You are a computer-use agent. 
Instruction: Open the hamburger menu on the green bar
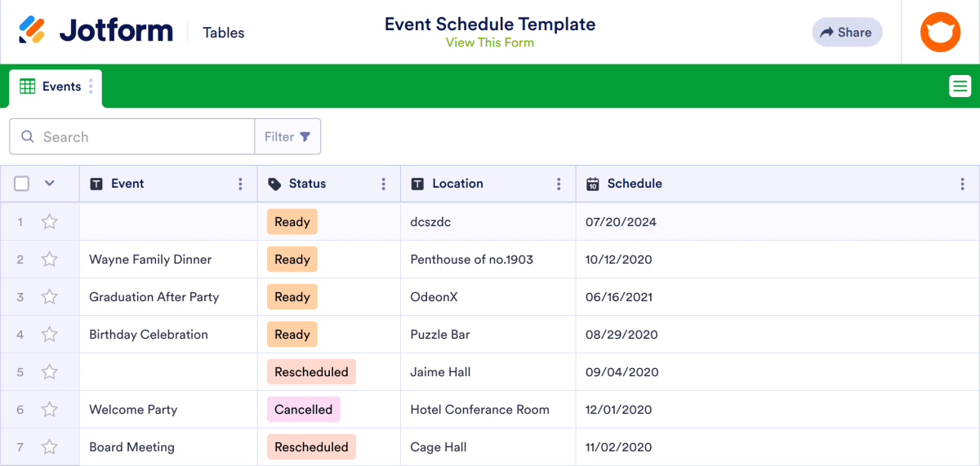pyautogui.click(x=960, y=86)
